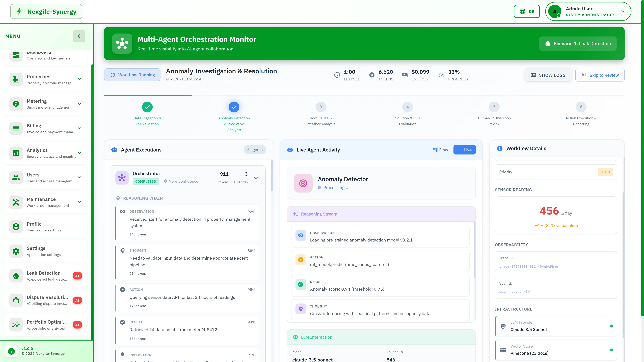The height and width of the screenshot is (362, 644).
Task: Expand the Orchestrator agent details chevron
Action: point(256,178)
